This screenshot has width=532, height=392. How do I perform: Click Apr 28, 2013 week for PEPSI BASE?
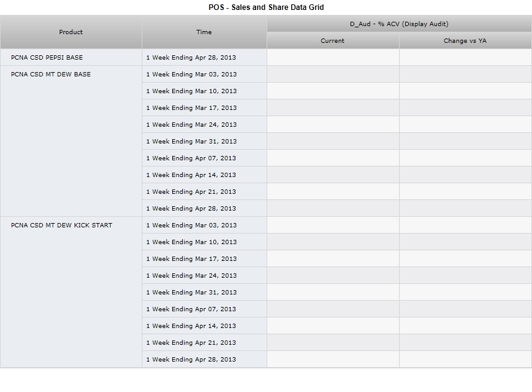pyautogui.click(x=204, y=57)
